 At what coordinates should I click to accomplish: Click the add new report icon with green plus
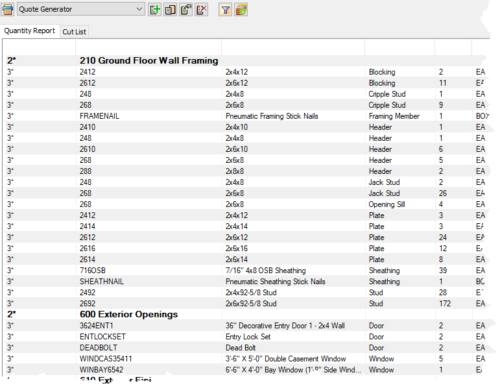pos(155,10)
